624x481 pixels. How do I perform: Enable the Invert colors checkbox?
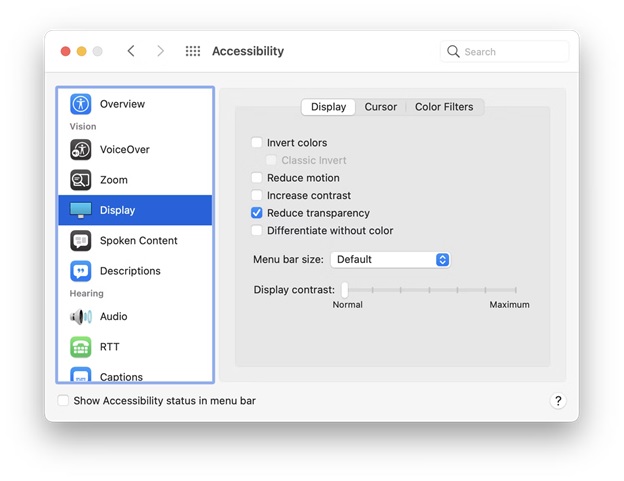(x=257, y=142)
